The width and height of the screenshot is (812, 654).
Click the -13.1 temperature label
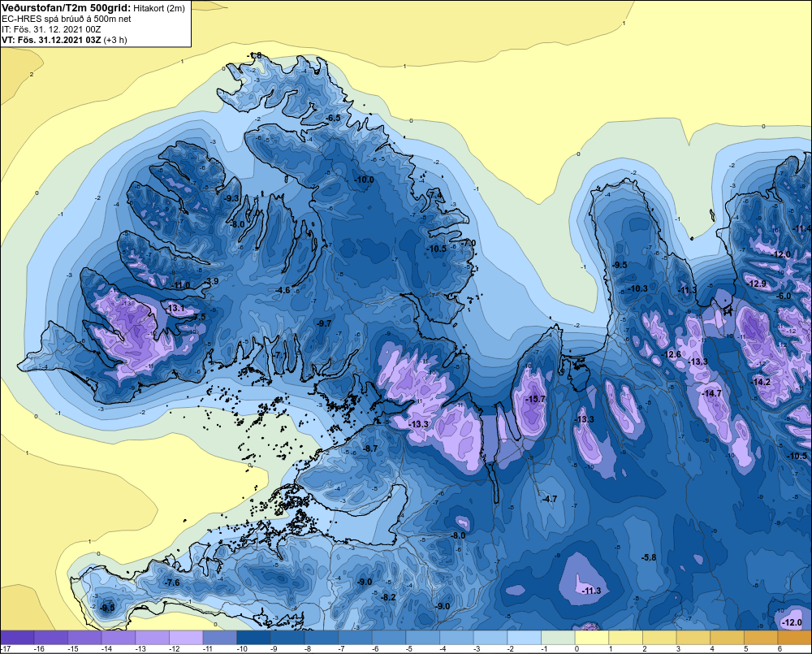[175, 308]
